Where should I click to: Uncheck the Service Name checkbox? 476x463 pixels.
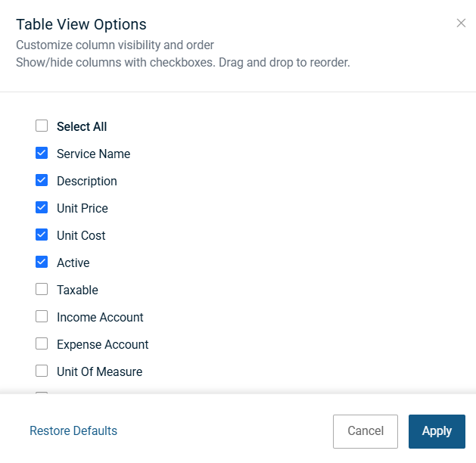[42, 154]
